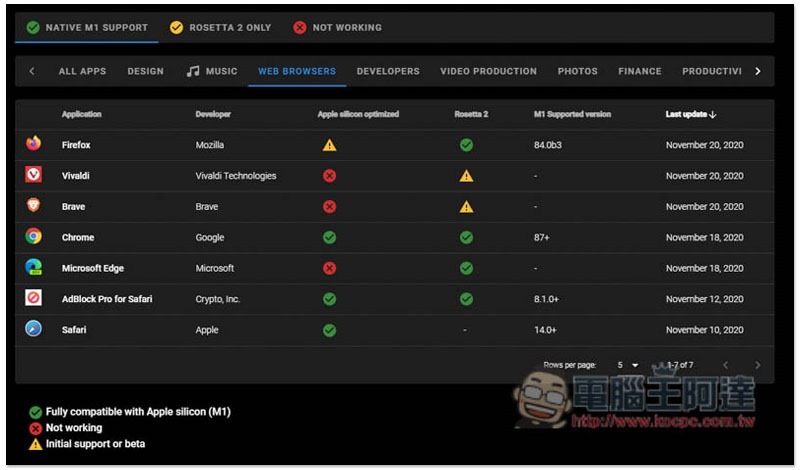Click Brave's red not-working icon
The width and height of the screenshot is (800, 470).
(x=330, y=207)
